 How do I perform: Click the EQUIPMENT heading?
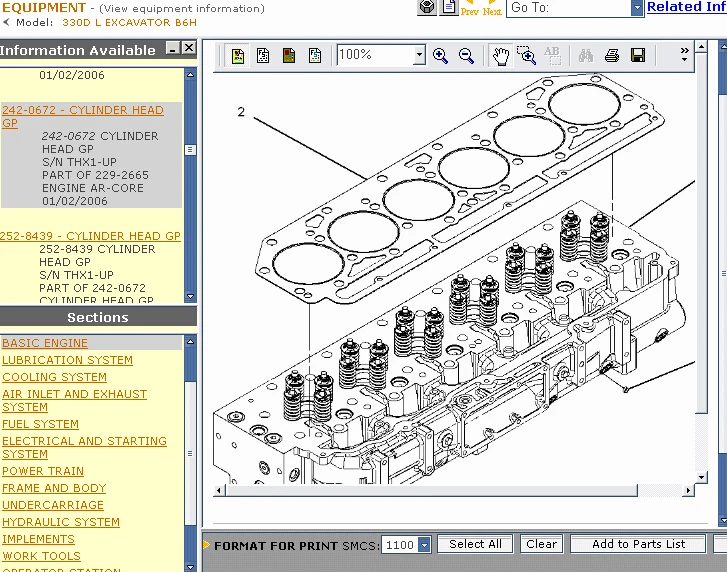(x=44, y=7)
